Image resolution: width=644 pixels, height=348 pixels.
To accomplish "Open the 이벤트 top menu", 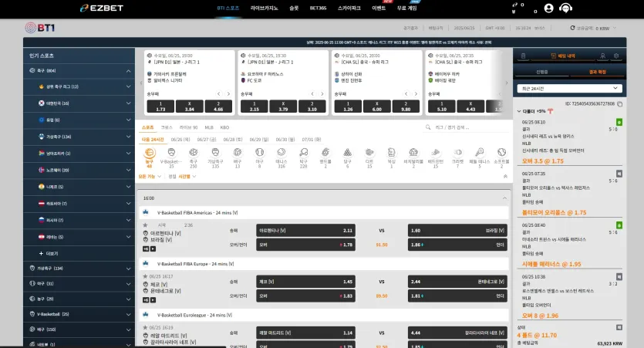I will coord(379,8).
